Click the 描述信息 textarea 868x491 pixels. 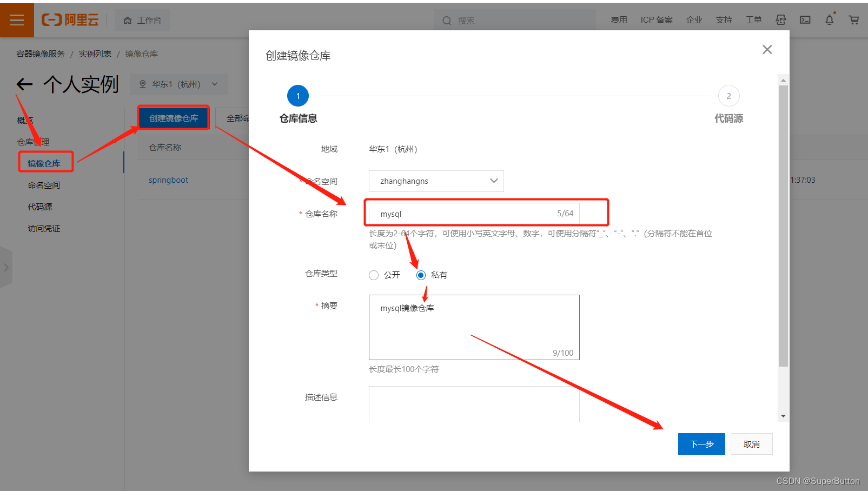pos(474,404)
